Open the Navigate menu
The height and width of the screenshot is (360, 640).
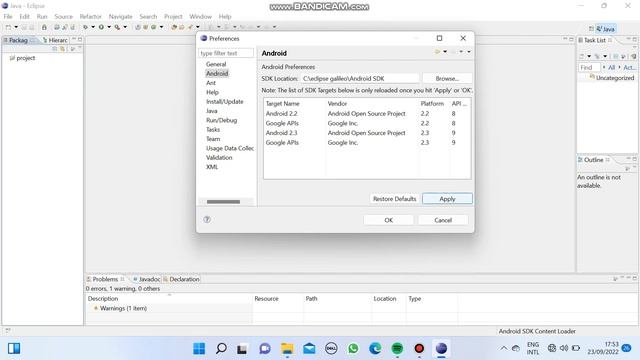point(120,17)
